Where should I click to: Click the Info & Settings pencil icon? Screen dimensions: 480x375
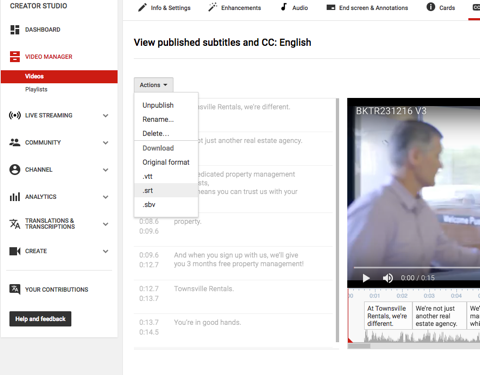pos(142,7)
